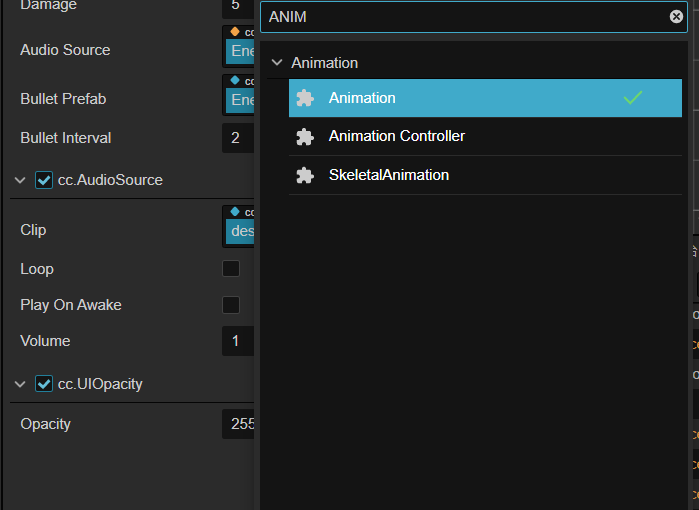Click the ANIM search input field
Screen dimensions: 699x510
[x=460, y=17]
